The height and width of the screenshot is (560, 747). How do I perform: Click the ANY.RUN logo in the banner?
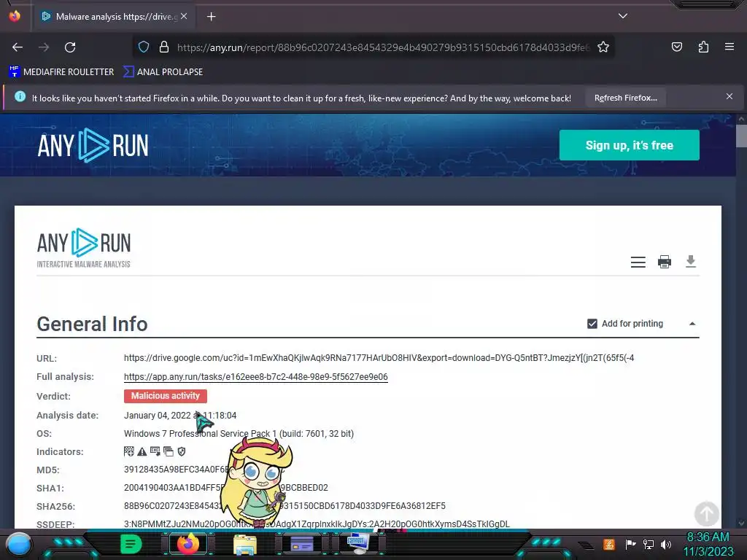[93, 145]
